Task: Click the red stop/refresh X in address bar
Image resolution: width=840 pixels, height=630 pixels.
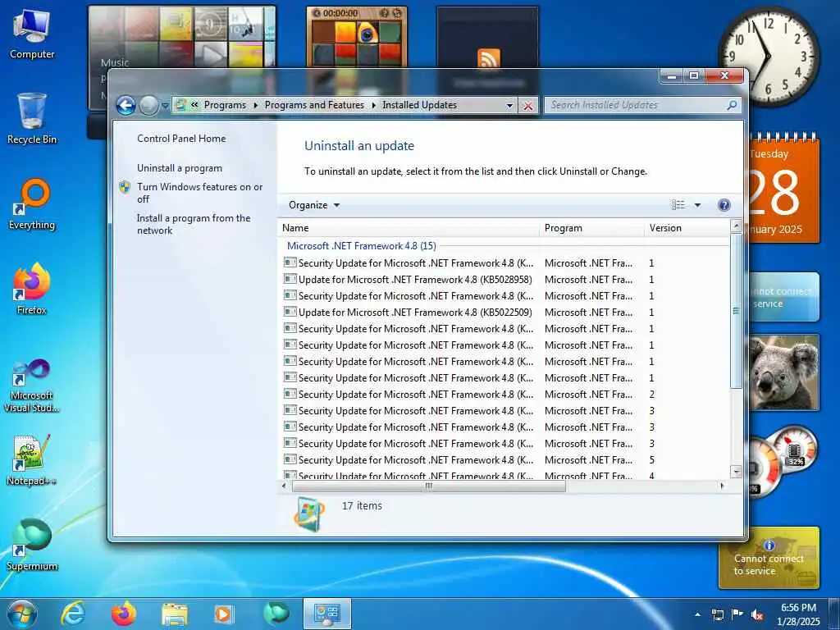Action: (x=527, y=106)
